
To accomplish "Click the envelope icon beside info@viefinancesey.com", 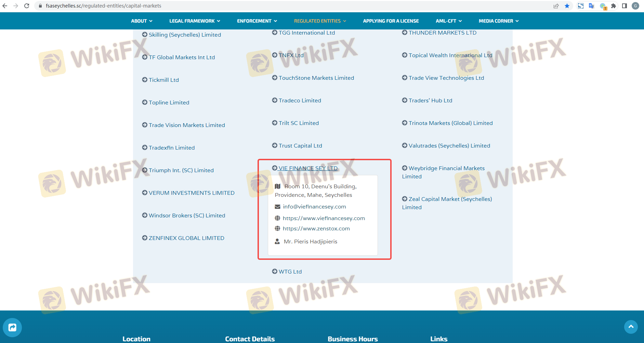I will click(x=278, y=207).
